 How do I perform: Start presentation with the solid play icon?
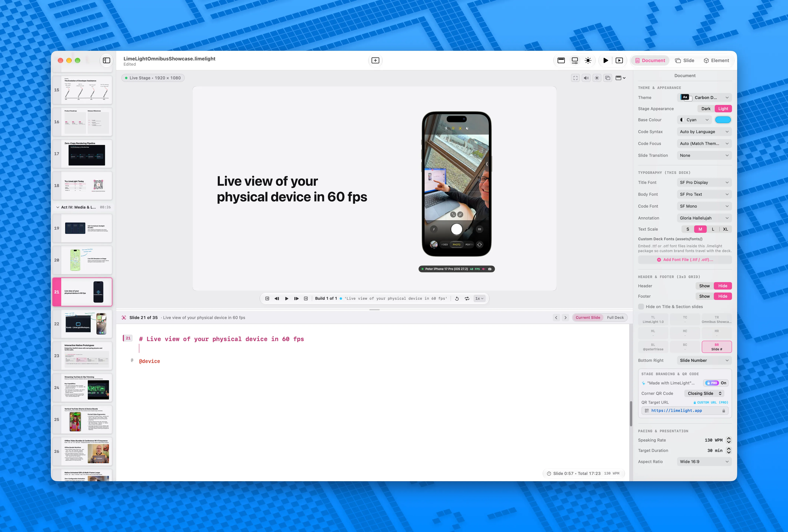tap(606, 60)
